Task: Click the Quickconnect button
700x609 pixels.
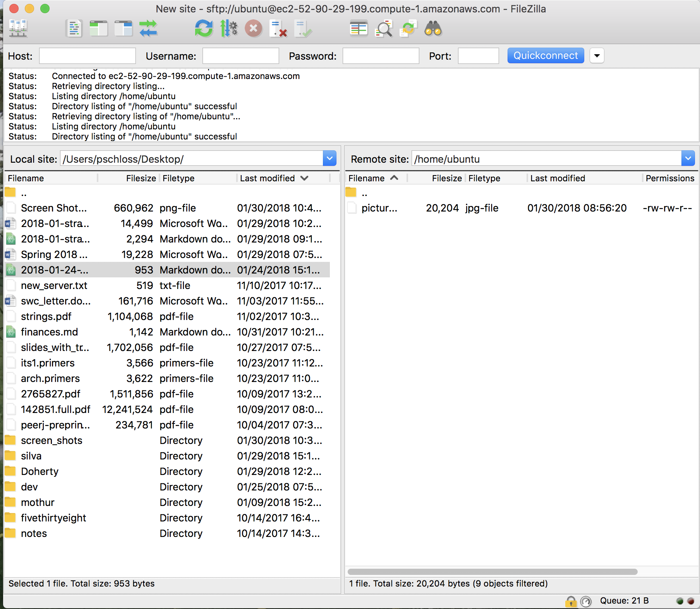Action: 546,56
